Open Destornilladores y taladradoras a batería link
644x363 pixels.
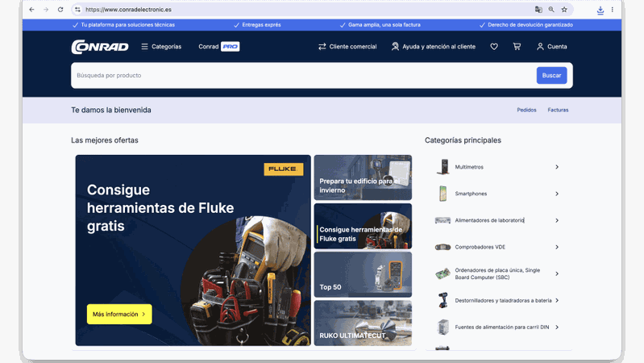(503, 301)
